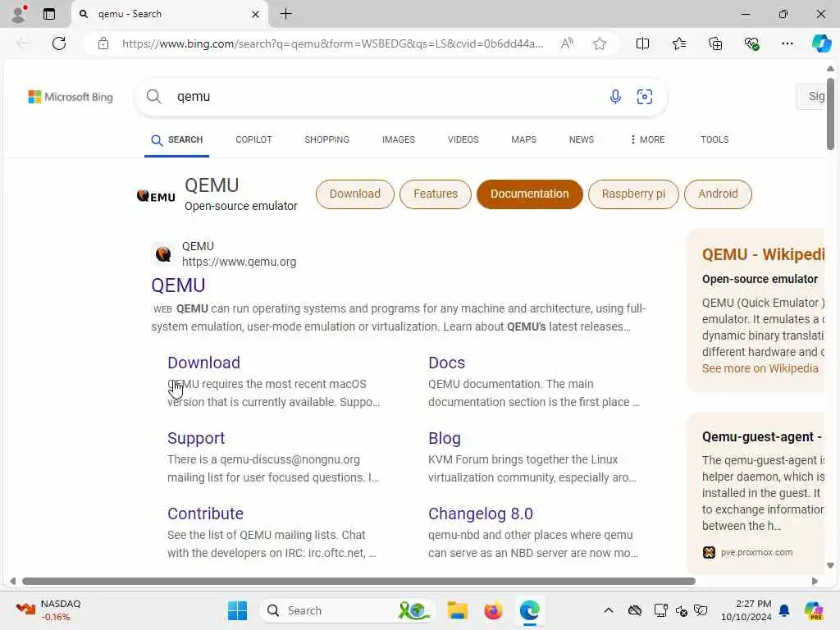The width and height of the screenshot is (840, 630).
Task: Open the split screen icon
Action: [x=642, y=43]
